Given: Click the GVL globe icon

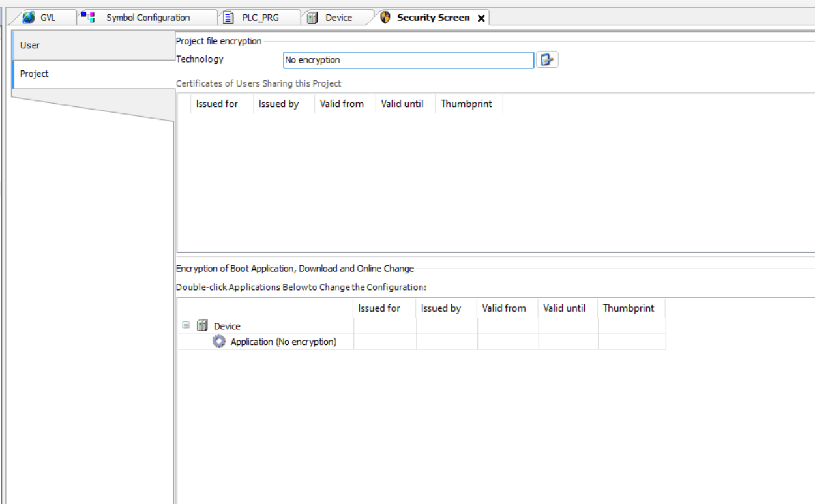Looking at the screenshot, I should 30,18.
